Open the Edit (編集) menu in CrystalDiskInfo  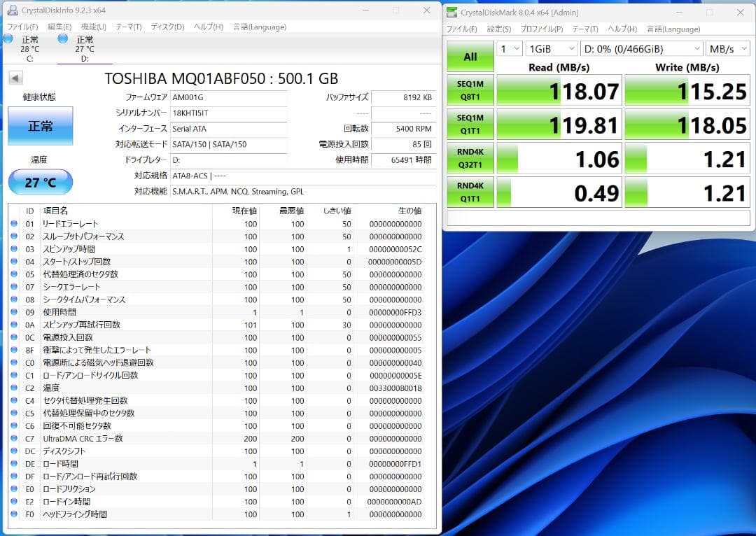[x=59, y=27]
